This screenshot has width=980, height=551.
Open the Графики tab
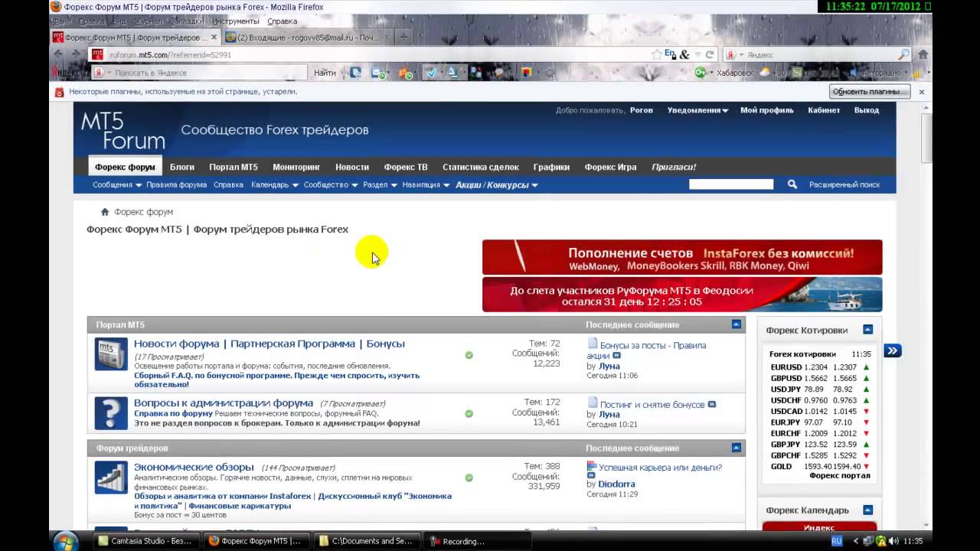coord(551,167)
